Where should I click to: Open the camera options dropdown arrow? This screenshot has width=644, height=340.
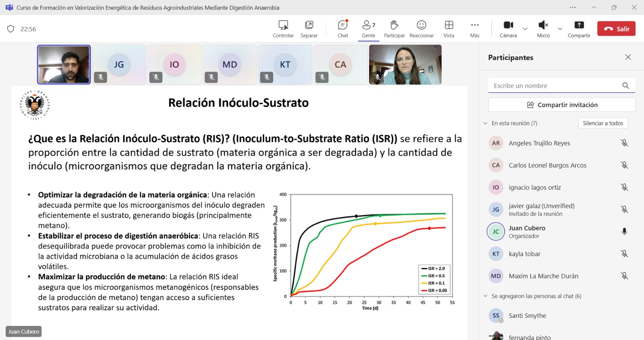[x=525, y=29]
